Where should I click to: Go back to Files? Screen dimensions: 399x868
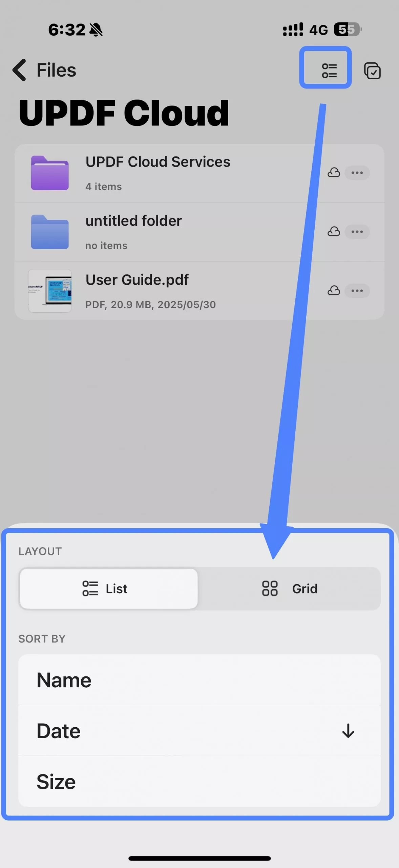(56, 70)
